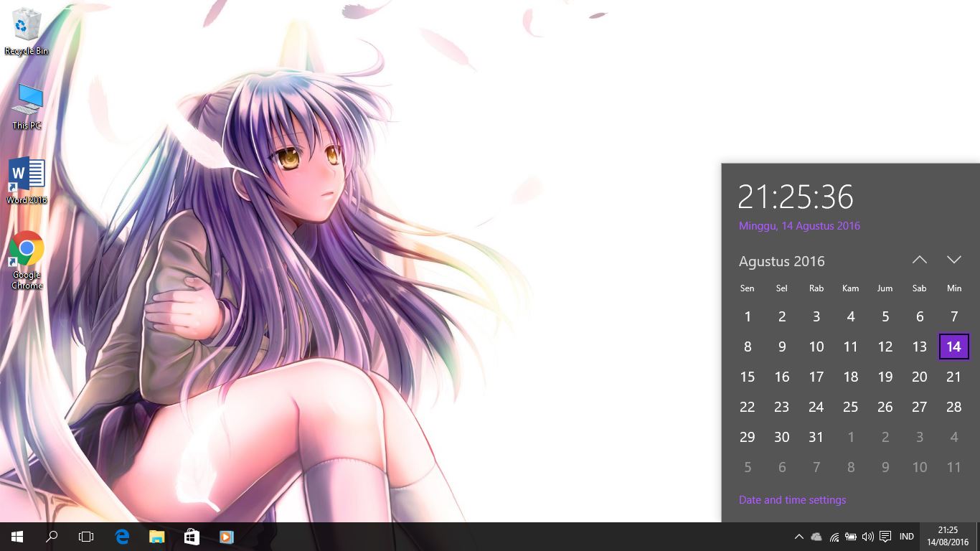Screen dimensions: 980x551
Task: Select August 10 in the calendar
Action: (816, 347)
